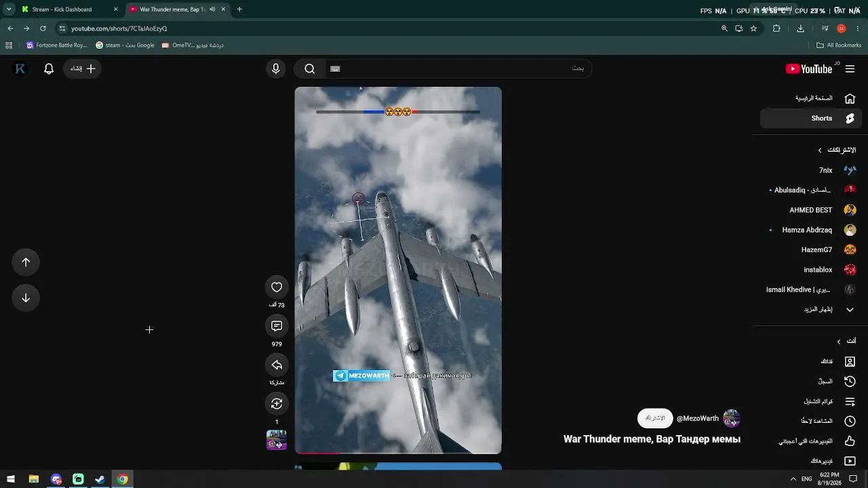Open the Windows notification center
This screenshot has height=488, width=868.
853,479
